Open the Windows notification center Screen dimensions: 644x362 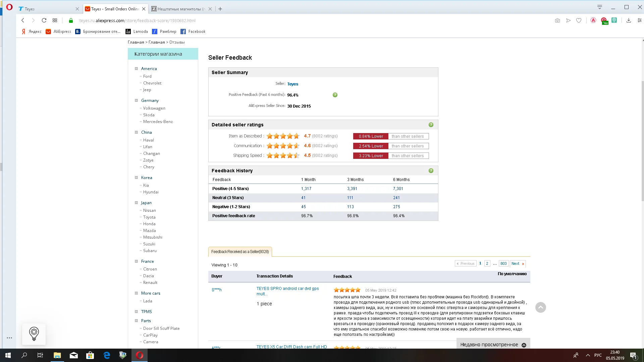tap(633, 355)
